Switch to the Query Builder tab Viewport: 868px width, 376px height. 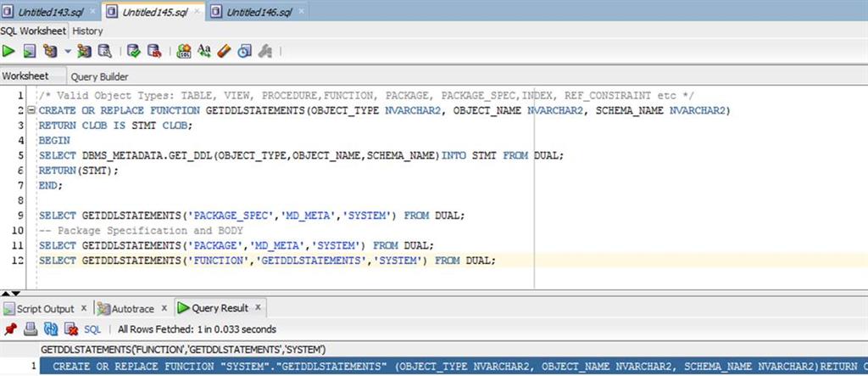100,77
